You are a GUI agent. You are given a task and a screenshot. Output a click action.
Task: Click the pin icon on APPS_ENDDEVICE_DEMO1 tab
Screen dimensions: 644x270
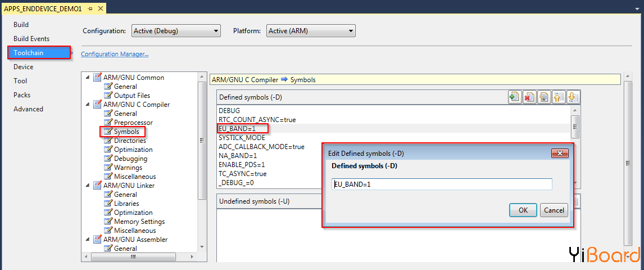90,8
